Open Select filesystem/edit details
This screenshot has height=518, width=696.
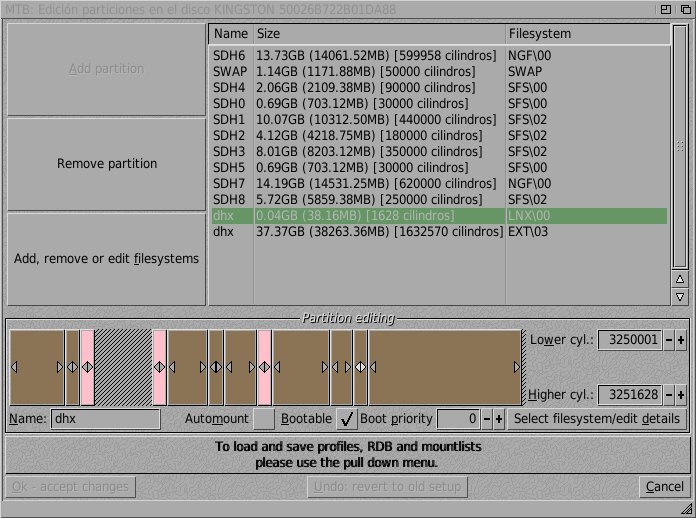pos(597,419)
